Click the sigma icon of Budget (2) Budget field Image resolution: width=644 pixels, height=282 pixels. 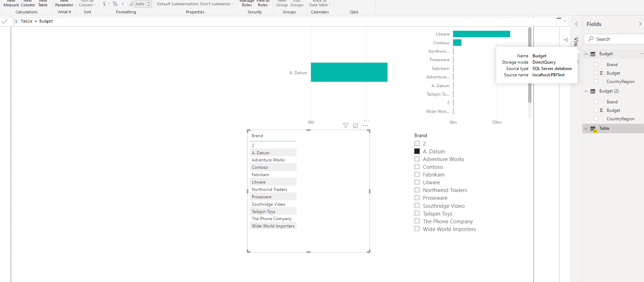601,110
